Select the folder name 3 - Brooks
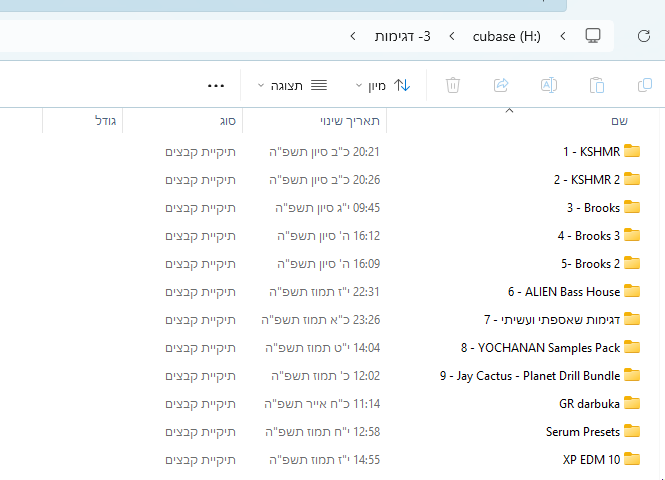665x480 pixels. [x=593, y=207]
